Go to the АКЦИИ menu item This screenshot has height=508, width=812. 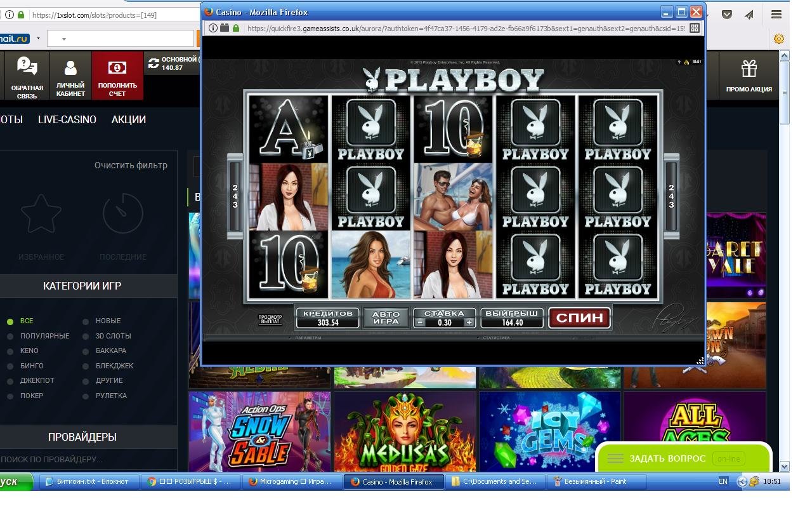tap(128, 119)
